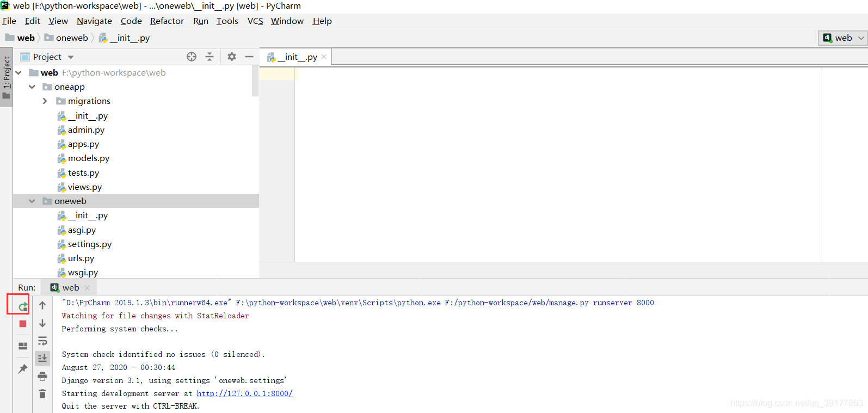Click 'Watching for file changes with StatReloader' line

(x=155, y=316)
